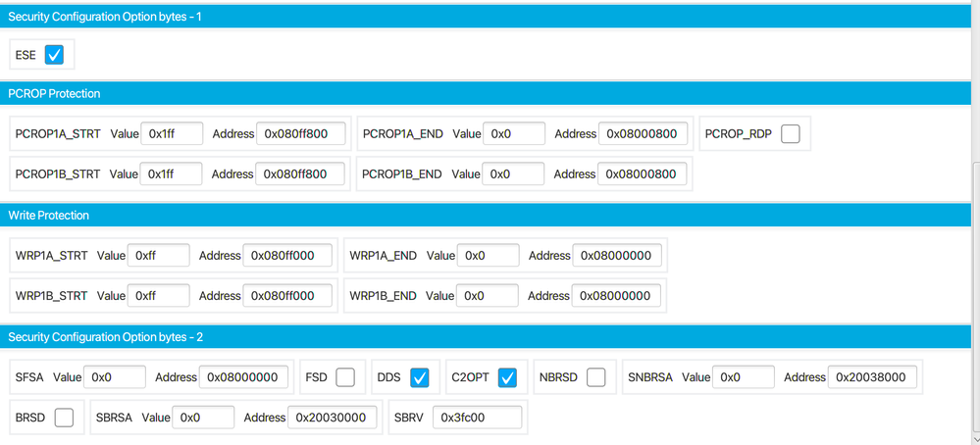Edit the PCROP1B_STRT Value field
Screen dimensions: 980x445
[172, 174]
